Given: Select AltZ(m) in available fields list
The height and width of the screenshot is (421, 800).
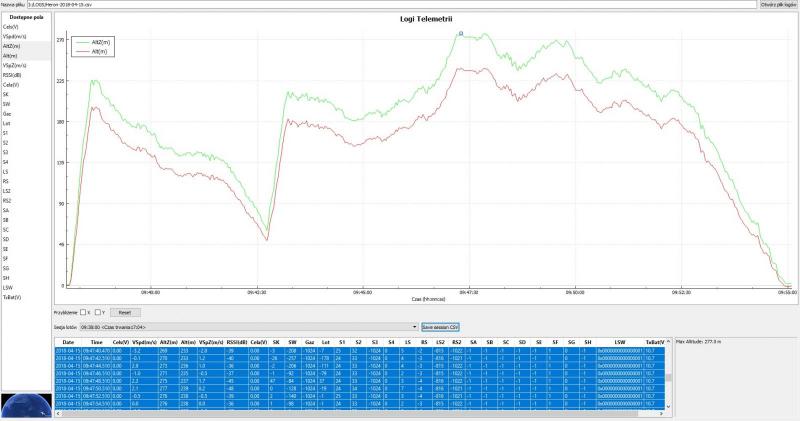Looking at the screenshot, I should [x=12, y=46].
